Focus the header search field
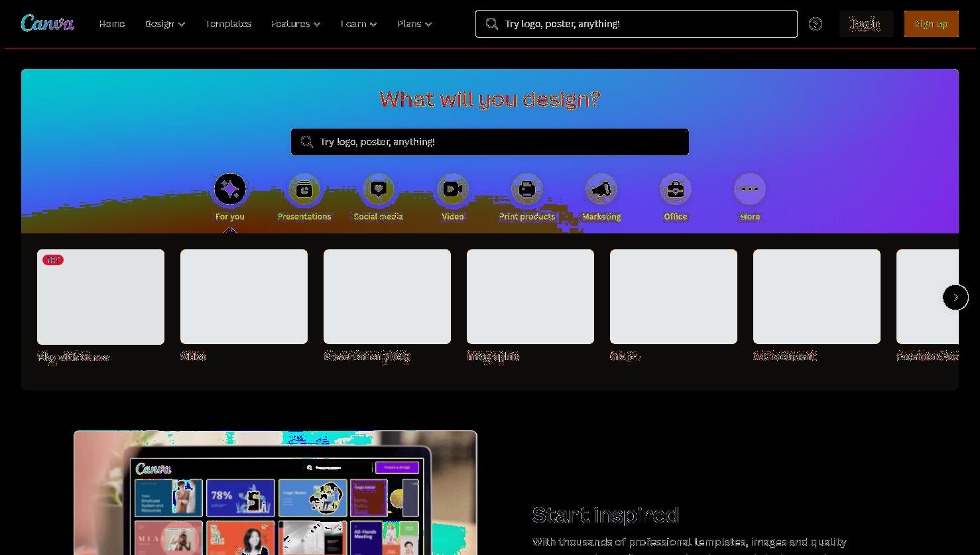 [637, 24]
